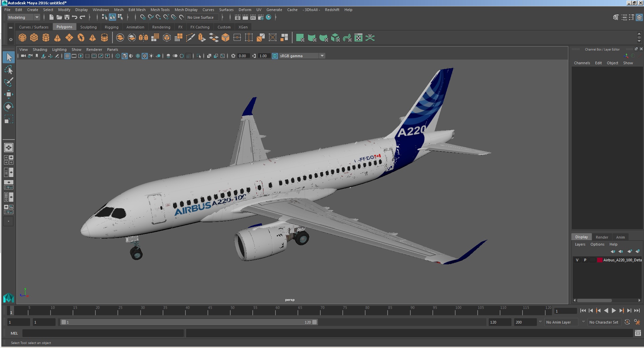Create a polygon plane from the shelf
The image size is (644, 348).
click(69, 38)
